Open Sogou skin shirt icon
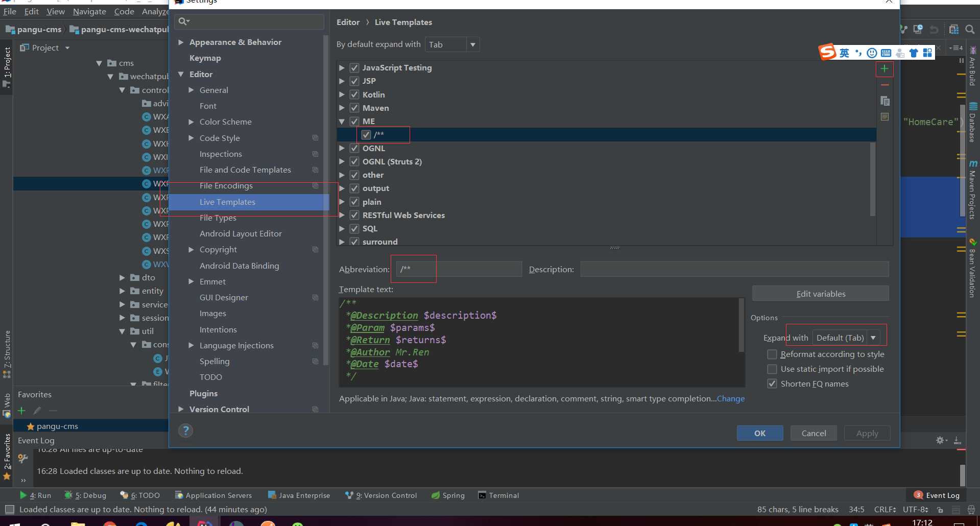The image size is (980, 526). [x=914, y=53]
